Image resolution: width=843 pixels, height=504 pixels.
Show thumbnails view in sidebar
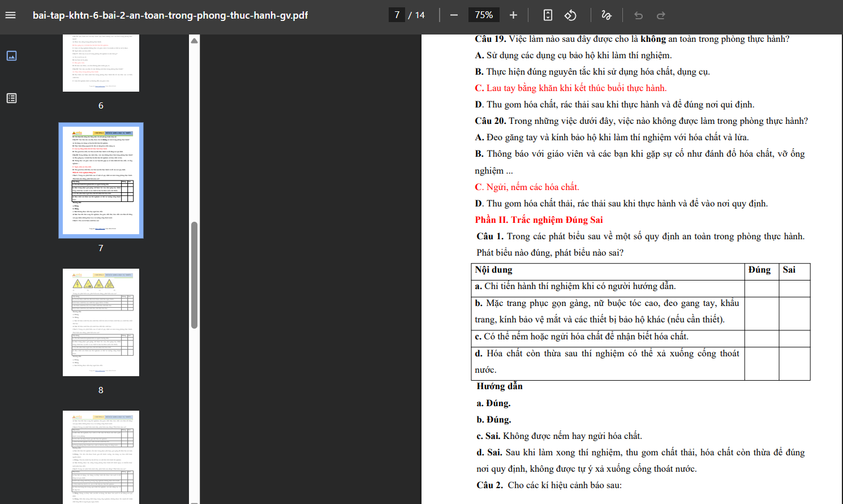click(11, 55)
